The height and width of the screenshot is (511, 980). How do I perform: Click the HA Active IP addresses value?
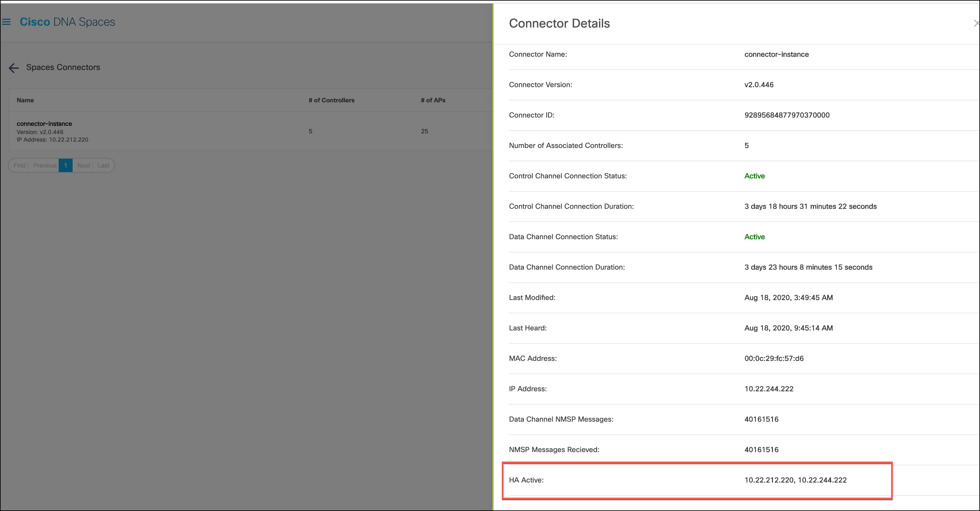[x=795, y=480]
